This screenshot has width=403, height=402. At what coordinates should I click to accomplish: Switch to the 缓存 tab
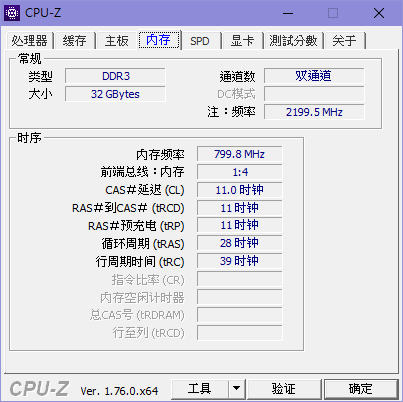click(x=75, y=41)
